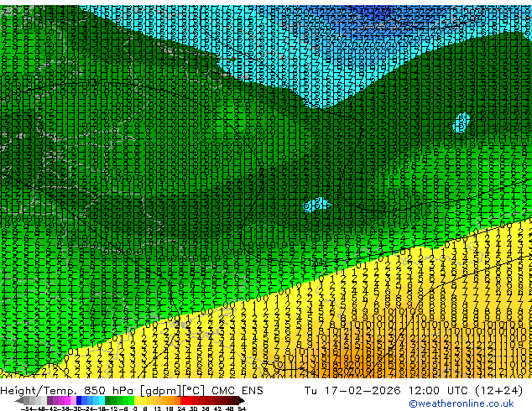The width and height of the screenshot is (532, 411).
Task: Click the '(12+24)' forecast offset label
Action: point(498,391)
